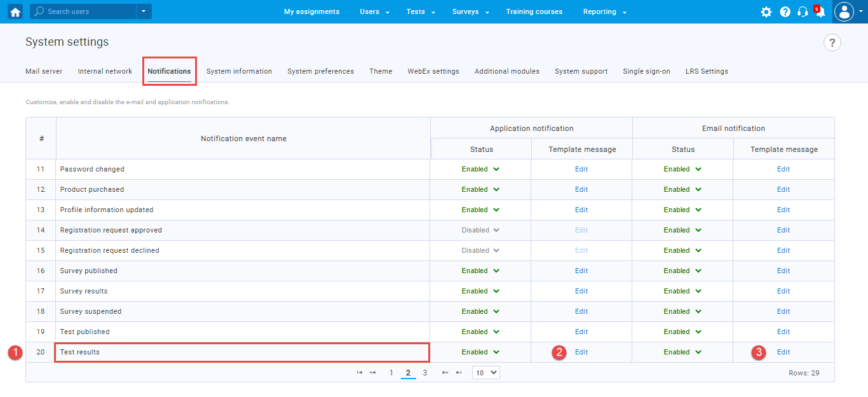
Task: Open notifications via the bell icon
Action: [820, 11]
